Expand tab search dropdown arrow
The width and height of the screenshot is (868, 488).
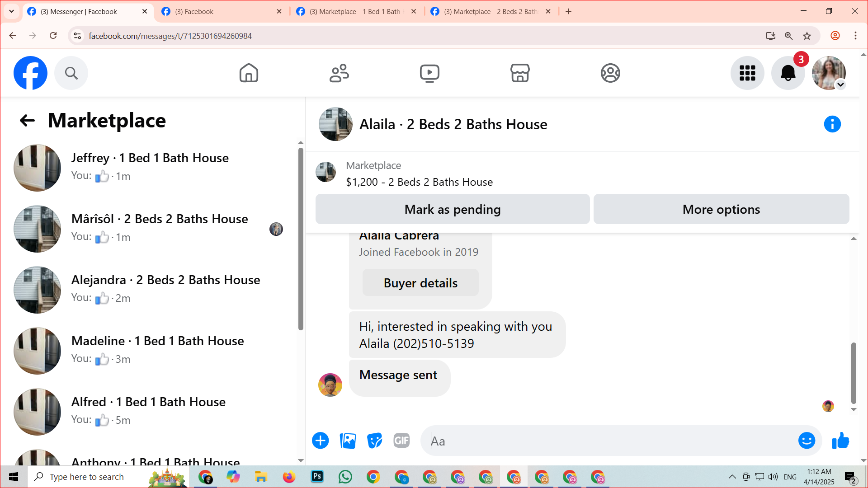click(x=11, y=11)
